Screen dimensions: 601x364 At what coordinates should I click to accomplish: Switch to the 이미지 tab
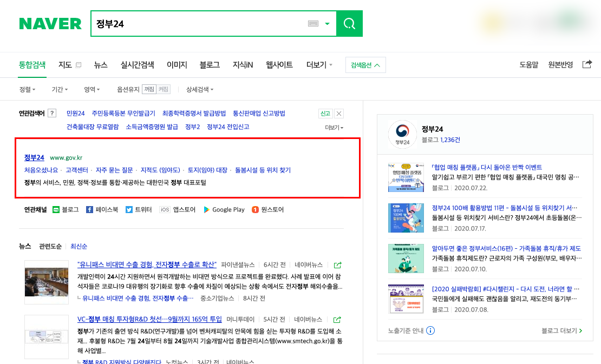(x=177, y=65)
